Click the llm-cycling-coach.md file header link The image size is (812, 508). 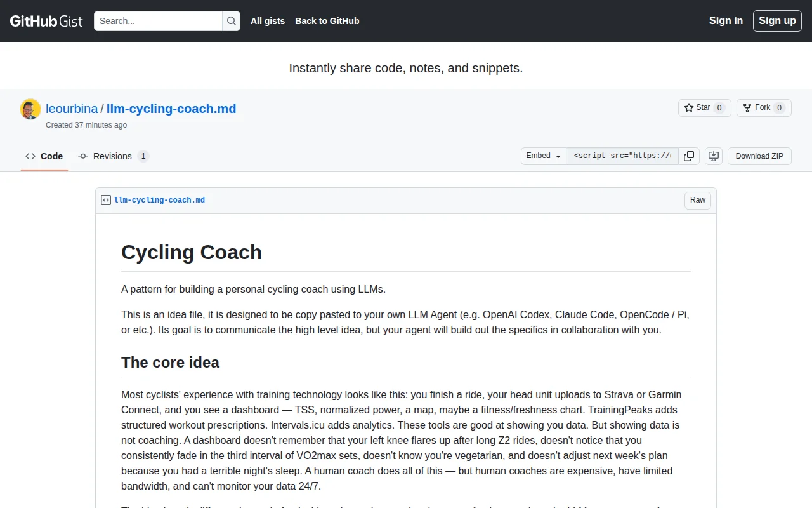coord(159,200)
